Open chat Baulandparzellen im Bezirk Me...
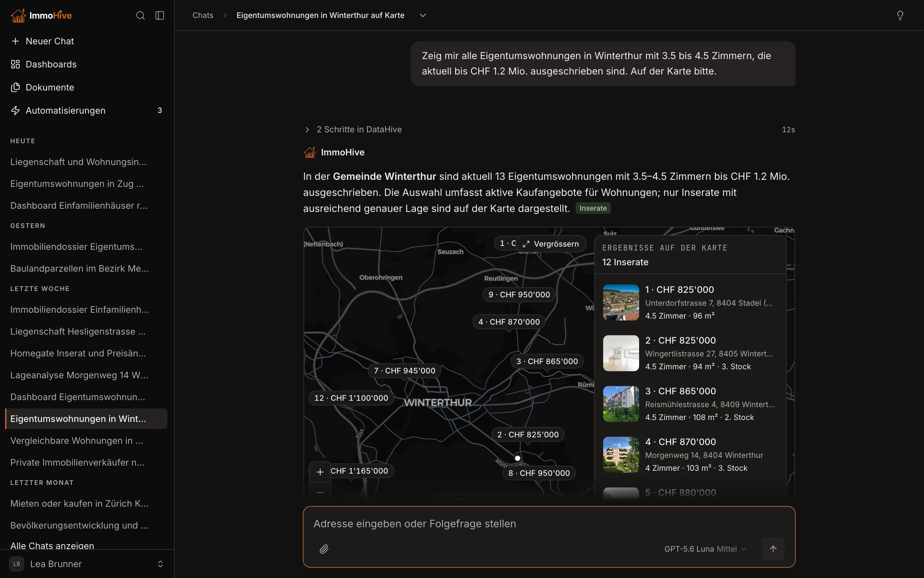Viewport: 924px width, 578px height. [x=86, y=268]
